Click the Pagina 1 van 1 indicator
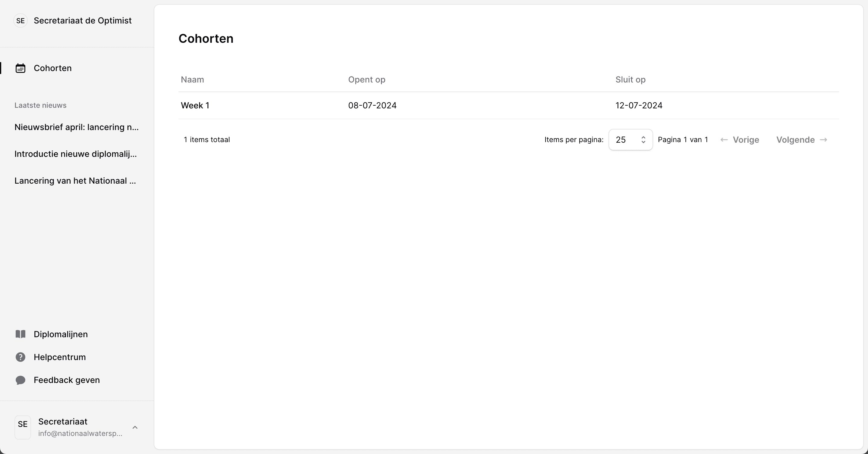The height and width of the screenshot is (454, 868). pyautogui.click(x=683, y=140)
